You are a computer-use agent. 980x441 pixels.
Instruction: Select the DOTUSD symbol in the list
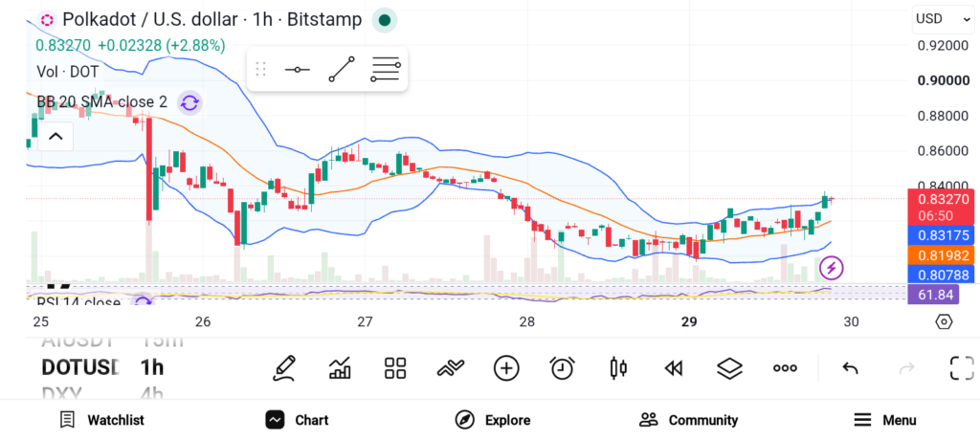[x=80, y=367]
